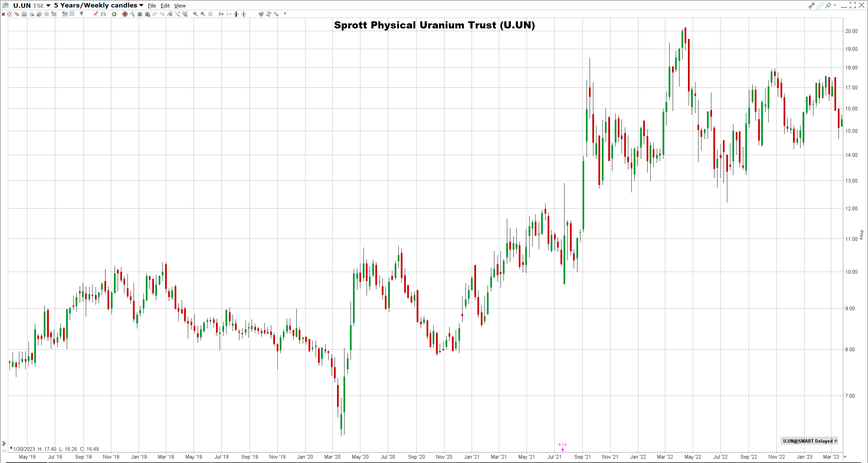Screen dimensions: 868x463
Task: Click the add text annotation T icon
Action: 140,14
